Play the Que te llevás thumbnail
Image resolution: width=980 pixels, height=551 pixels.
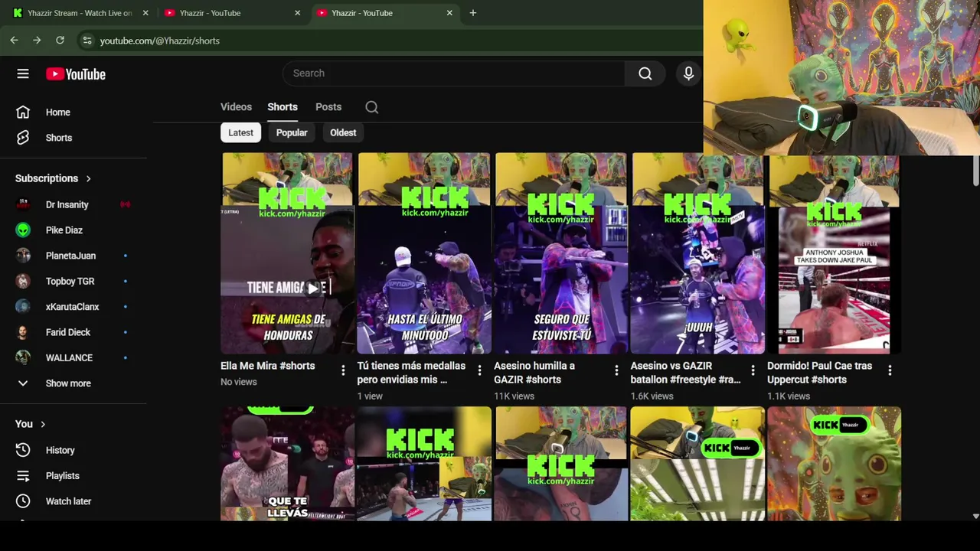tap(287, 464)
